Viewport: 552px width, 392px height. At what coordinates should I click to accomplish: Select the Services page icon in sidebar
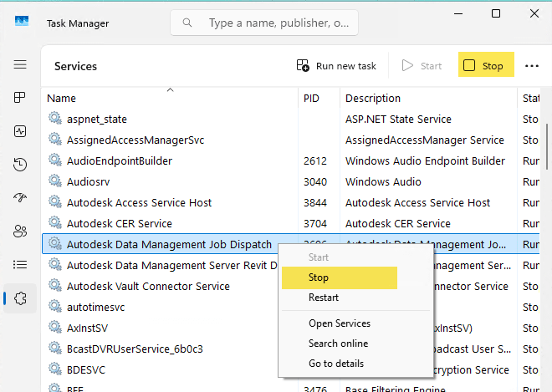tap(20, 298)
